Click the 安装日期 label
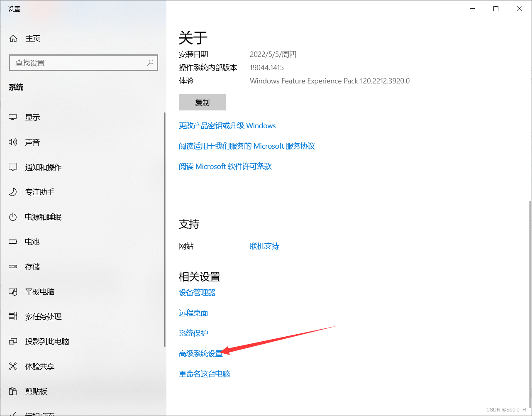Image resolution: width=532 pixels, height=416 pixels. pyautogui.click(x=193, y=54)
